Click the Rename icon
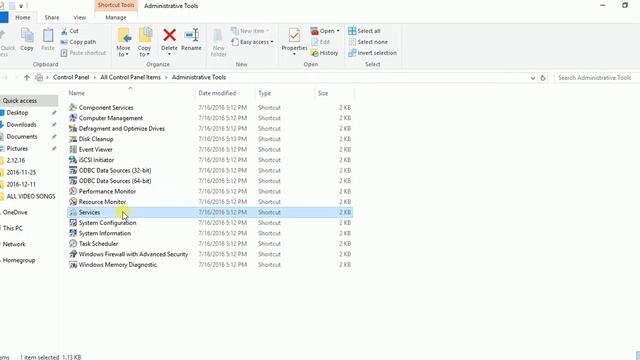The image size is (640, 360). pyautogui.click(x=191, y=35)
